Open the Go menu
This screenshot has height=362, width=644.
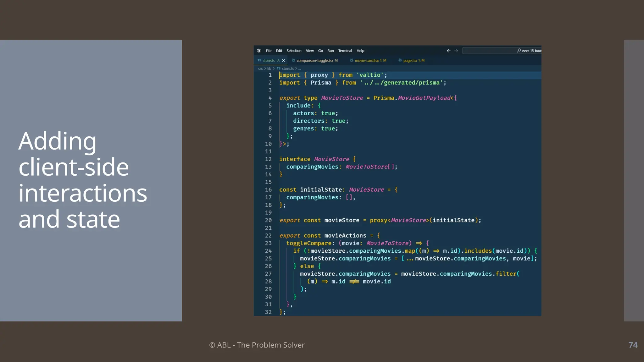pyautogui.click(x=320, y=51)
